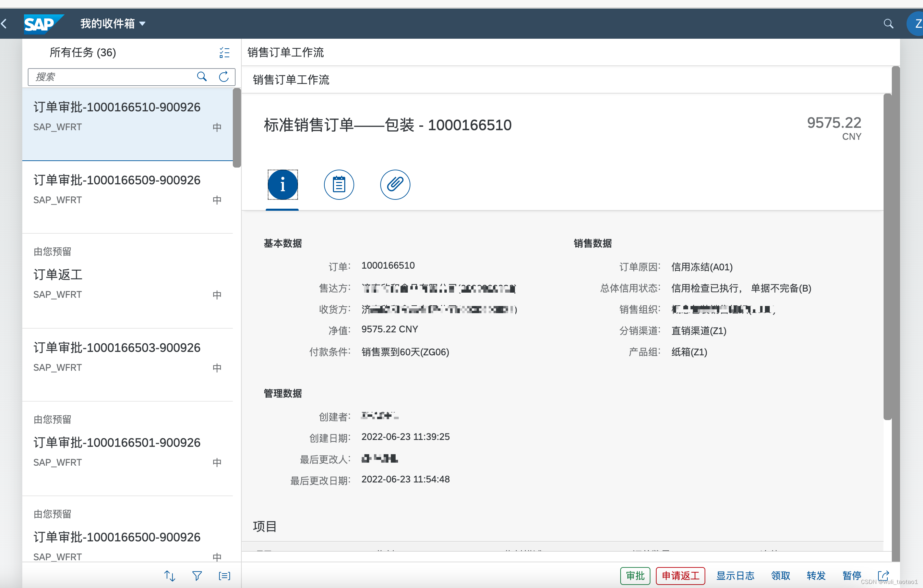Click the share/open-in icon bottom right
The width and height of the screenshot is (923, 588).
(883, 575)
